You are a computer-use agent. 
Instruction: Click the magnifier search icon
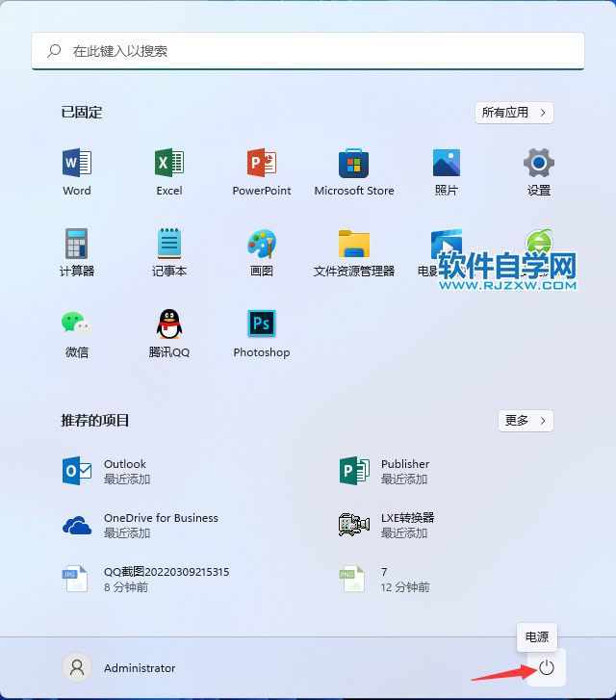pos(54,51)
